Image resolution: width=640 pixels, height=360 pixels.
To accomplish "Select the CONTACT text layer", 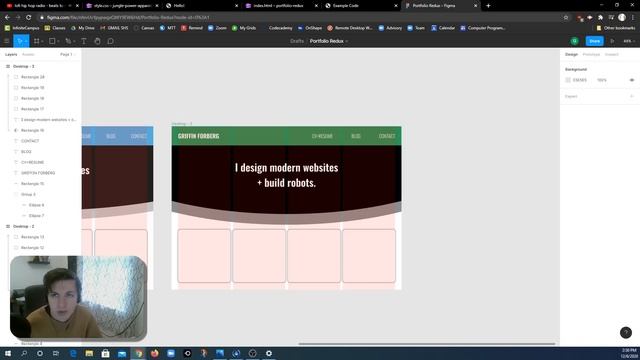I will pos(30,141).
